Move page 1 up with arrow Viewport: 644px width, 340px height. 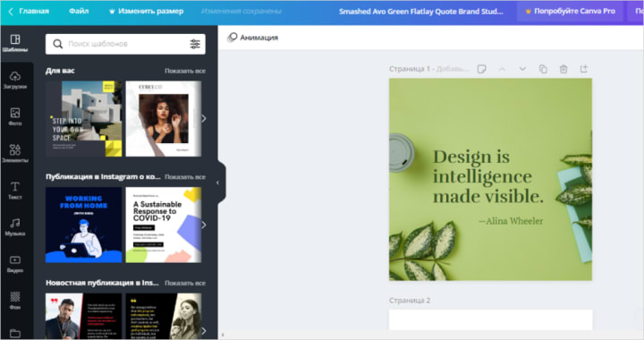[x=502, y=69]
